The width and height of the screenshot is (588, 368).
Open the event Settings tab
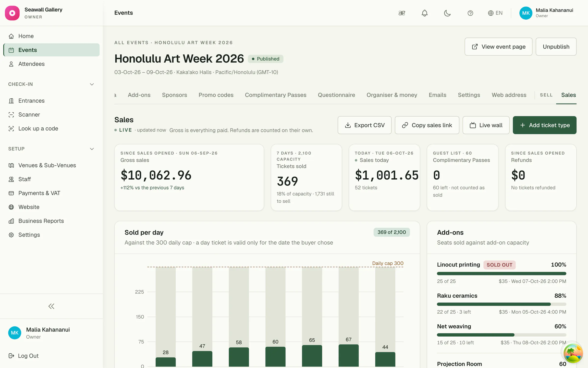tap(469, 95)
